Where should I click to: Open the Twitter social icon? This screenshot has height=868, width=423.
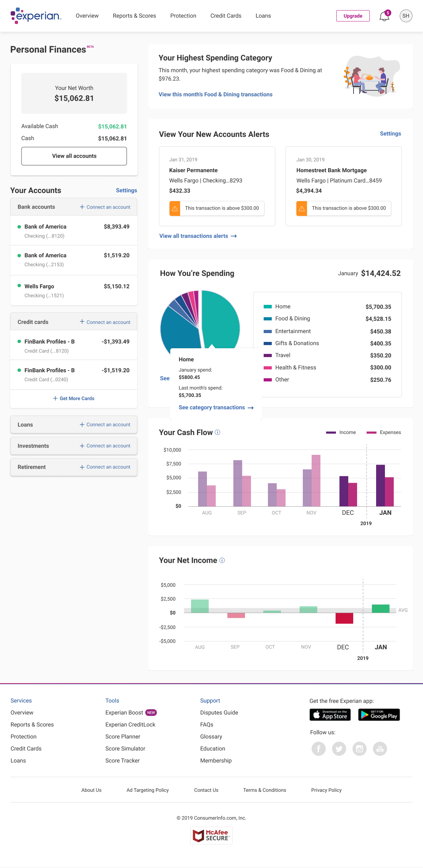[339, 748]
